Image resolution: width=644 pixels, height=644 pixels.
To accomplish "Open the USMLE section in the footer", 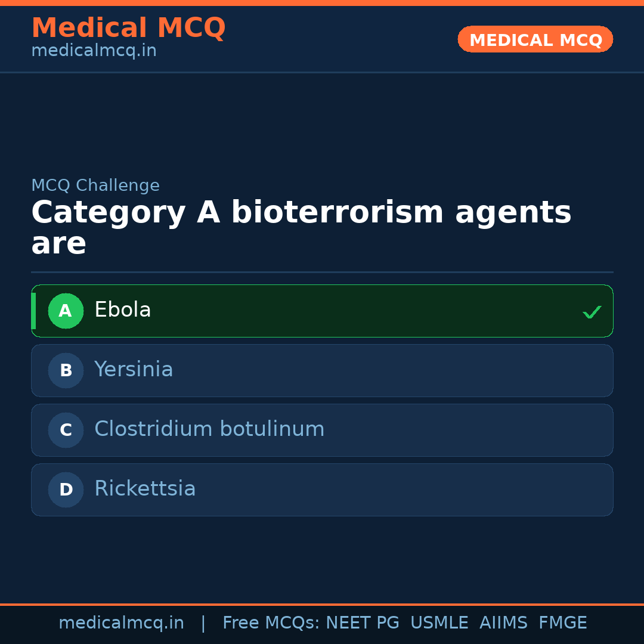I will pyautogui.click(x=439, y=623).
